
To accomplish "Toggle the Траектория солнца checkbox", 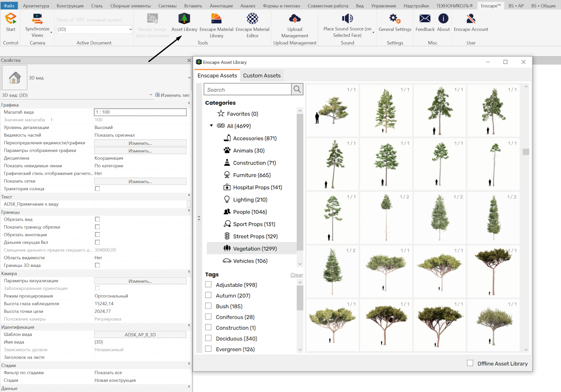I will (x=97, y=188).
